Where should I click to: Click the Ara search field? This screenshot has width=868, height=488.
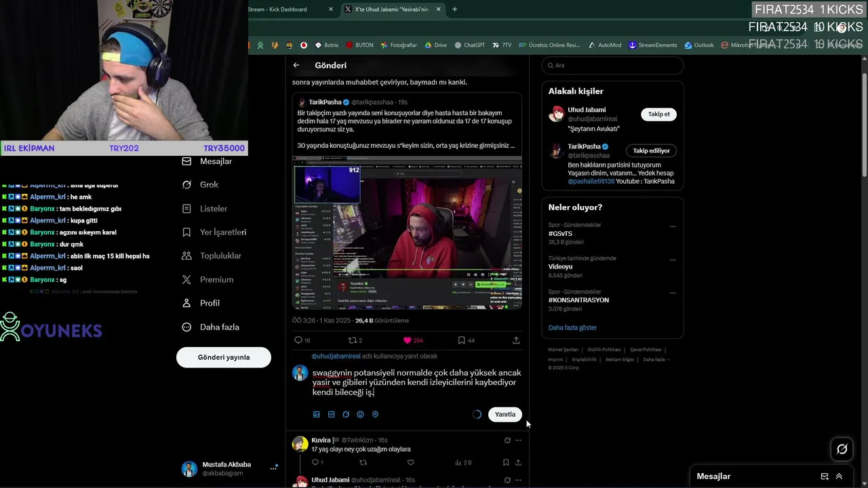[x=612, y=65]
